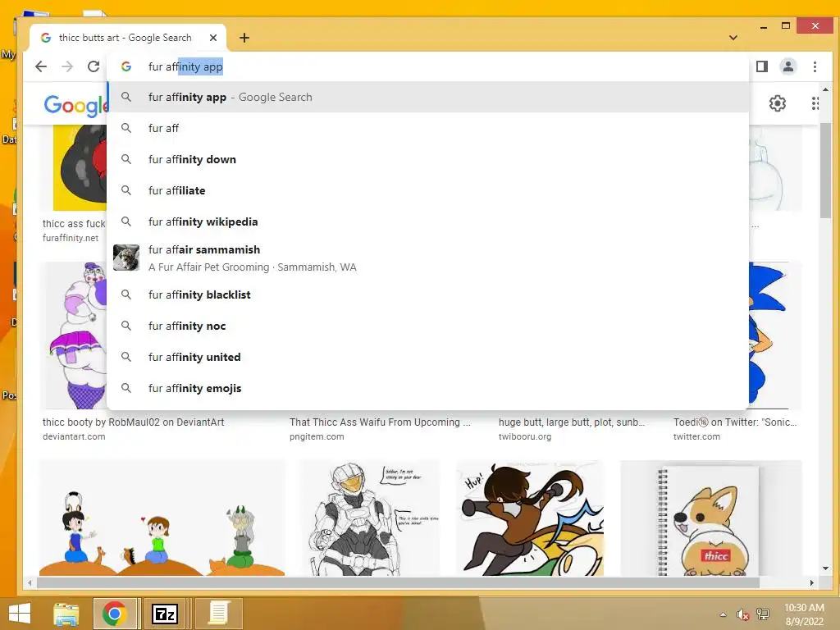Open the 'Hup!' cartoon image

(530, 518)
